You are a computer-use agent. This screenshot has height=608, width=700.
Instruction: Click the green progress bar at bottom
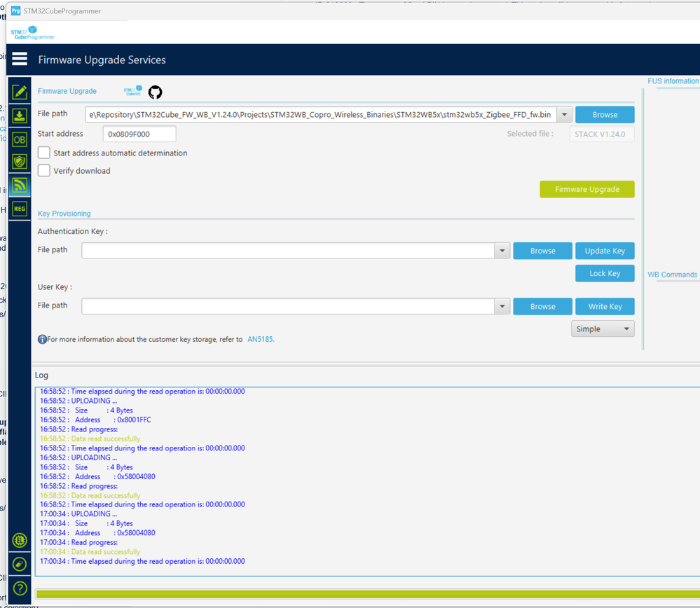pyautogui.click(x=368, y=594)
